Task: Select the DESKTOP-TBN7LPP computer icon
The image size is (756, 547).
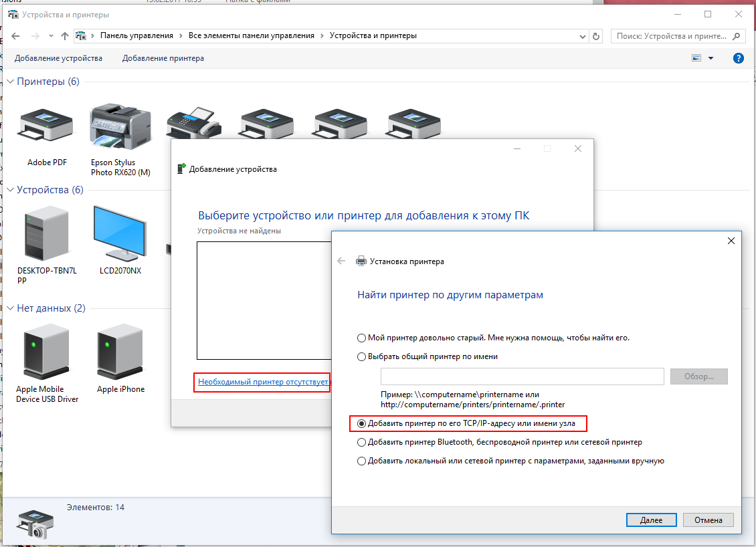Action: [x=46, y=233]
